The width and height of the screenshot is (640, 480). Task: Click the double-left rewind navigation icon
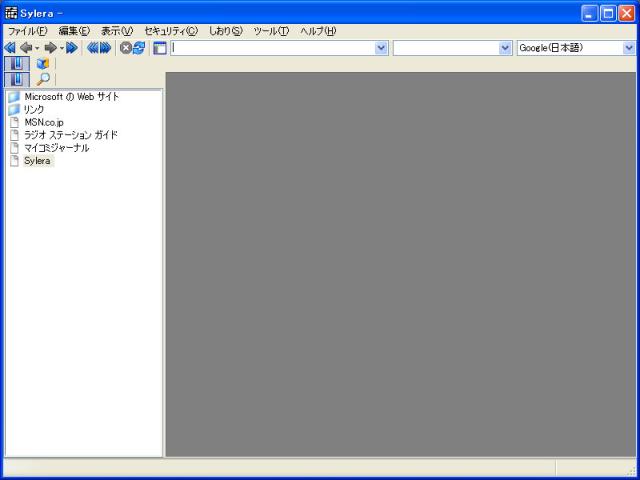(x=10, y=48)
